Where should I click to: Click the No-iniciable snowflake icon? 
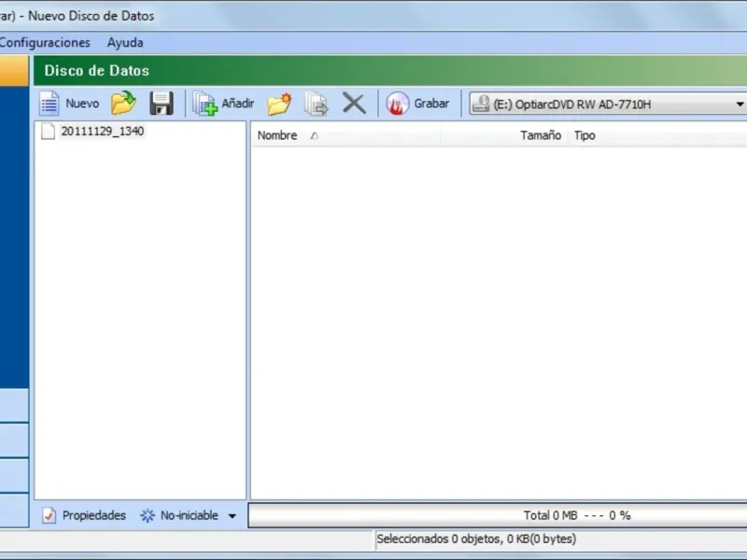tap(148, 516)
